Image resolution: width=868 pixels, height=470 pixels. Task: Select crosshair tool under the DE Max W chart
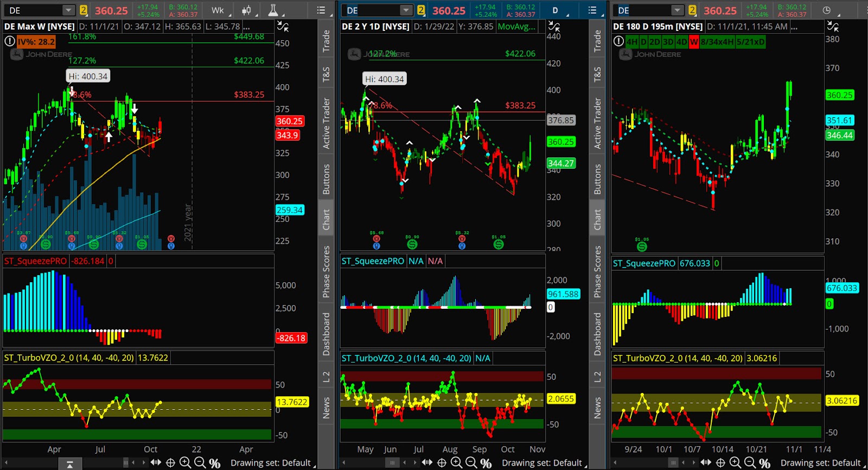[170, 463]
